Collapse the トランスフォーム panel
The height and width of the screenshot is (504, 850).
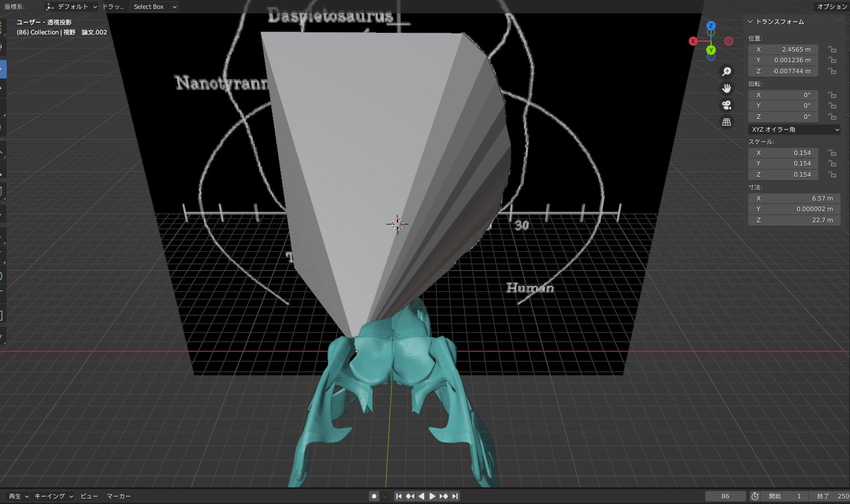point(750,22)
